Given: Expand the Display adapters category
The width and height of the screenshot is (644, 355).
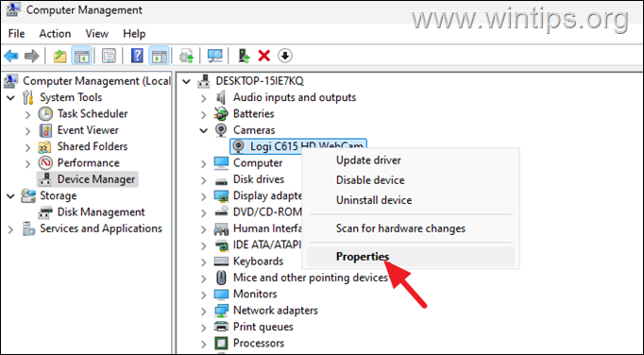Looking at the screenshot, I should [x=204, y=196].
